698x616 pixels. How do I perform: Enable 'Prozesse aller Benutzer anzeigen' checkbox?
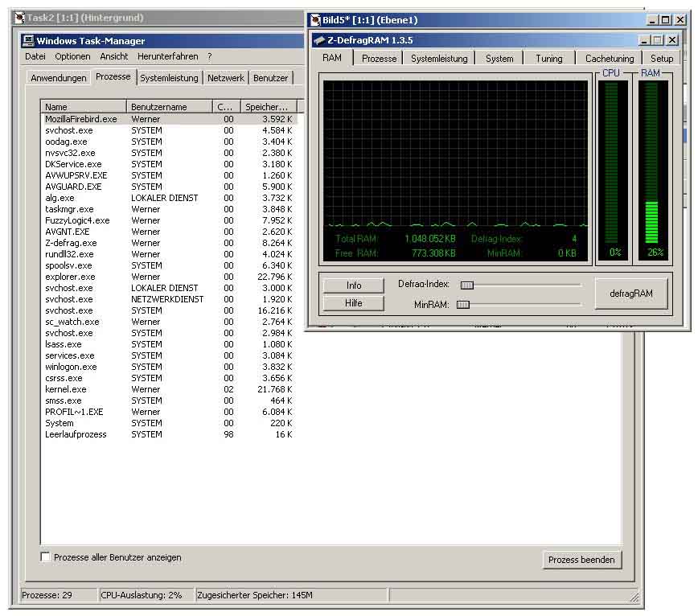[46, 557]
